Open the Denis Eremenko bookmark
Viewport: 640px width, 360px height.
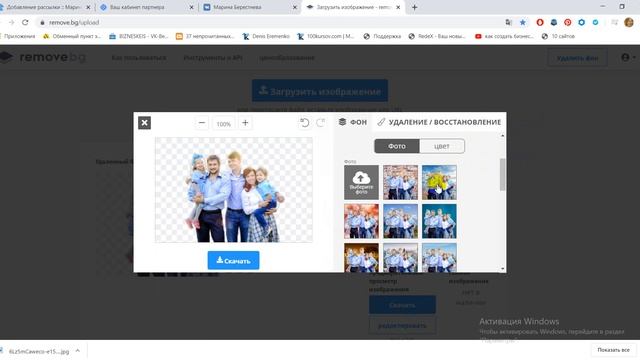266,36
